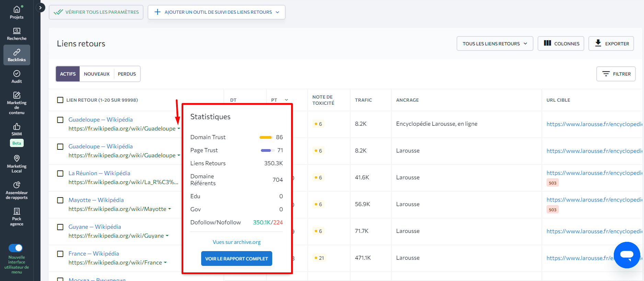Expand stats arrow next to Mayotte URL
644x281 pixels.
(x=170, y=209)
